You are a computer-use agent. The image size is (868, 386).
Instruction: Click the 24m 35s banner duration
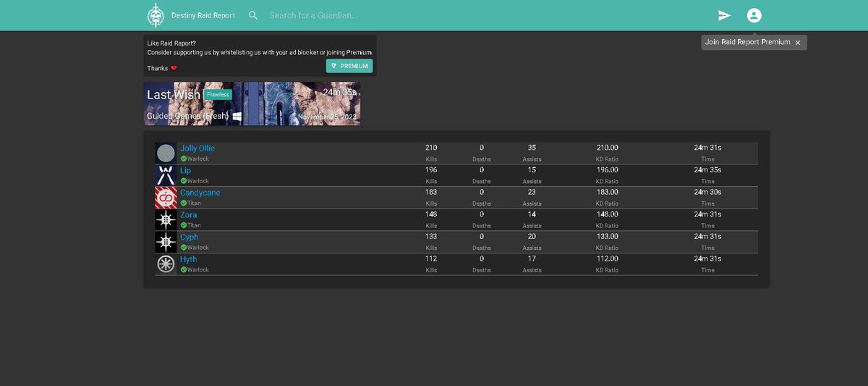click(340, 92)
